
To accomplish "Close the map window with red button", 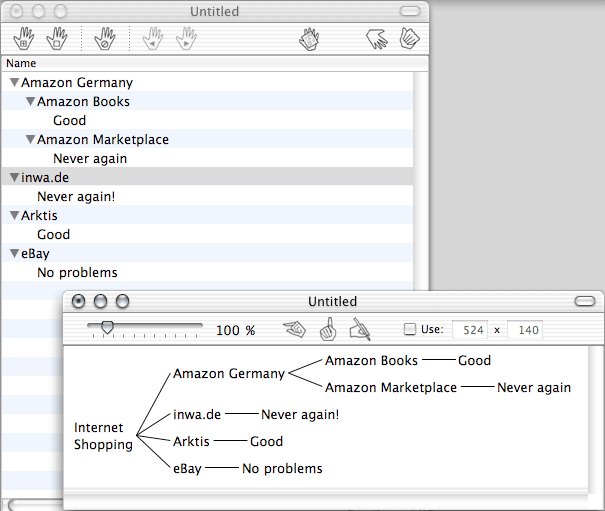I will pyautogui.click(x=78, y=301).
